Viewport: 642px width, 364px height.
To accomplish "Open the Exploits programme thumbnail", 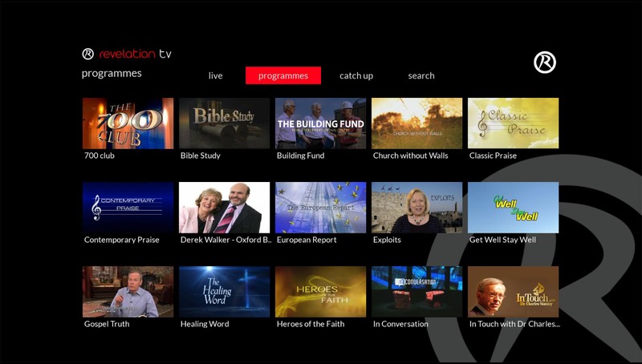I will [416, 207].
